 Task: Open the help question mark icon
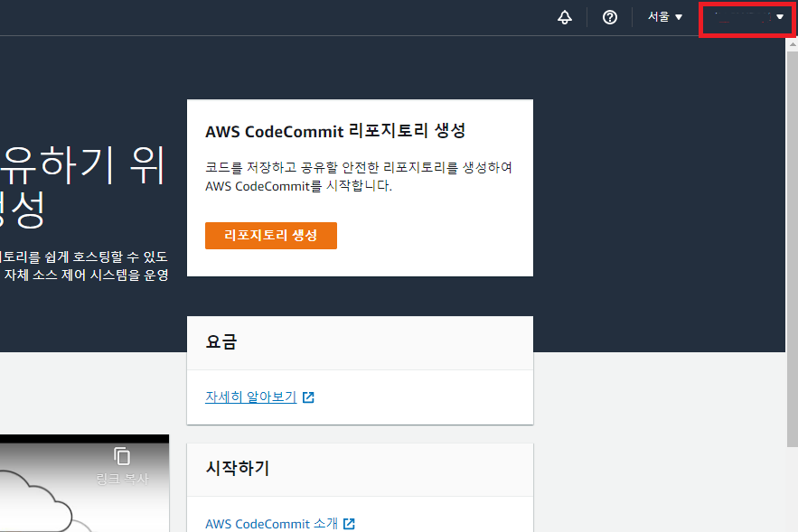pyautogui.click(x=610, y=17)
